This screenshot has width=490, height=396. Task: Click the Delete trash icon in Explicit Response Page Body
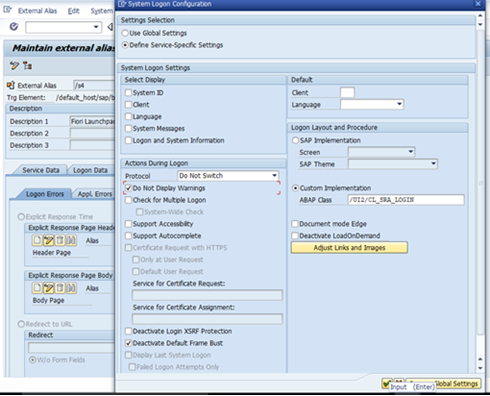point(60,288)
